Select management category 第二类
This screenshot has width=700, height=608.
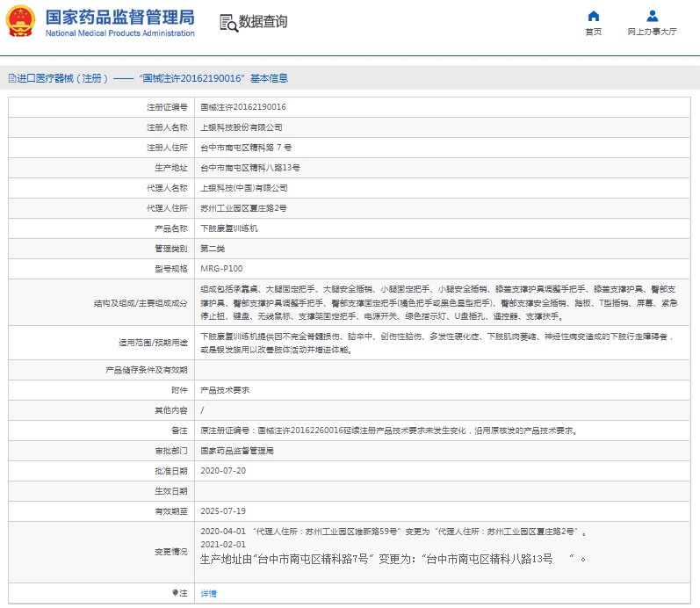[213, 249]
